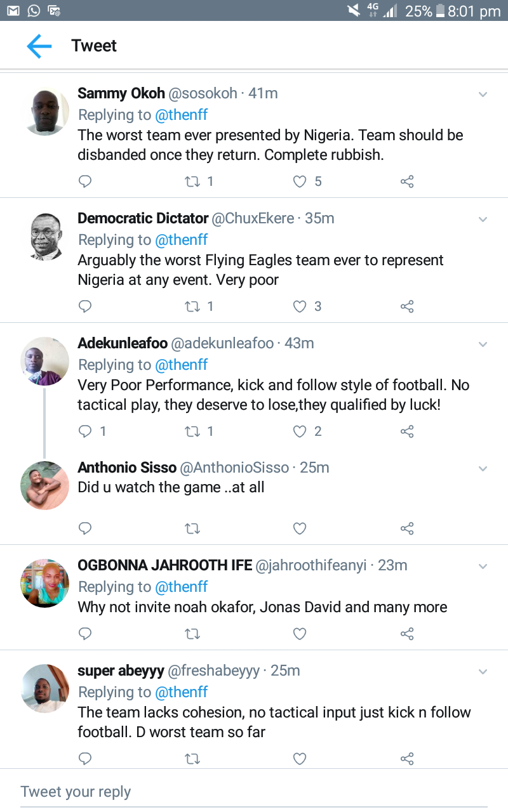
Task: Share Sammy Okoh's tweet
Action: click(x=407, y=182)
